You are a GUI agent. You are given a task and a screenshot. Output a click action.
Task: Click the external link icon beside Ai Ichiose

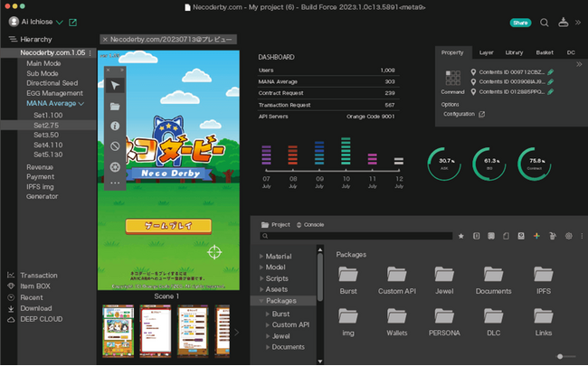(x=72, y=23)
